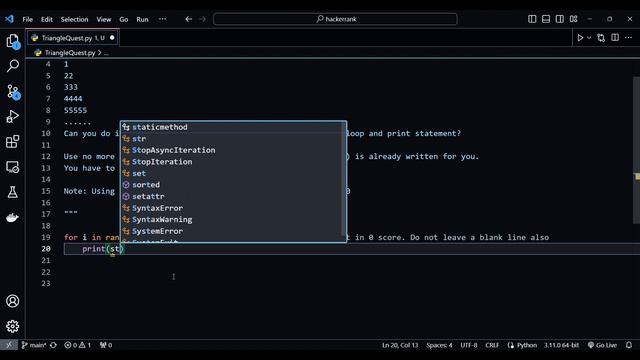Go back with the left arrow

[x=188, y=19]
